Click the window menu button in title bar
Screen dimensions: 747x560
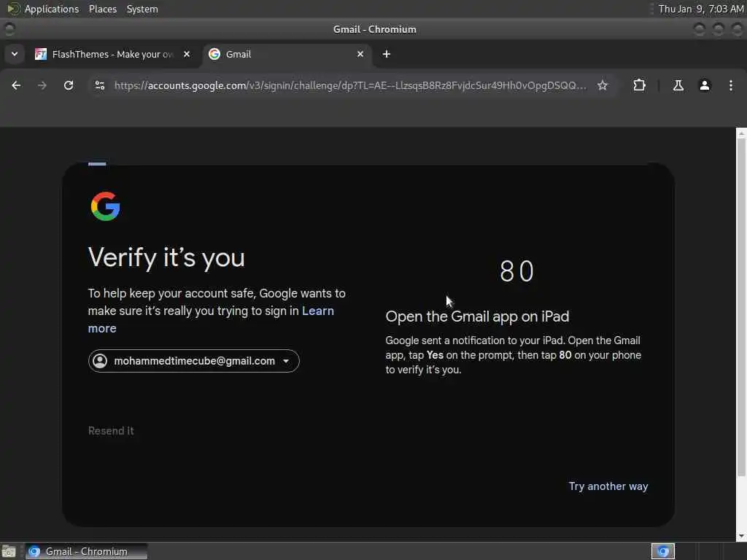pos(9,29)
